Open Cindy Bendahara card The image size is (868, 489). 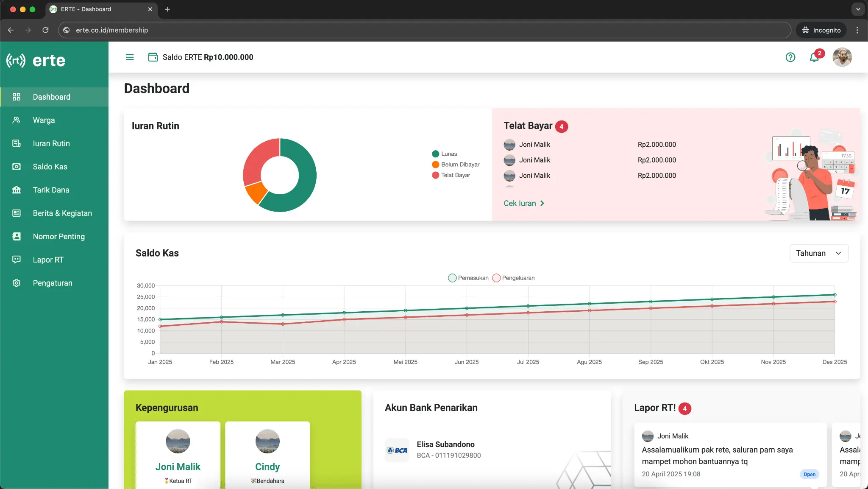[x=267, y=455]
